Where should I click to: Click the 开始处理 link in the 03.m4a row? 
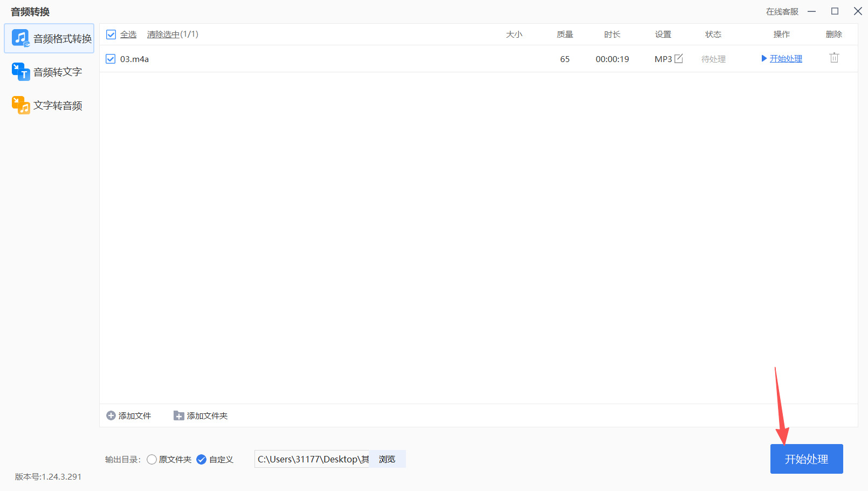coord(786,59)
